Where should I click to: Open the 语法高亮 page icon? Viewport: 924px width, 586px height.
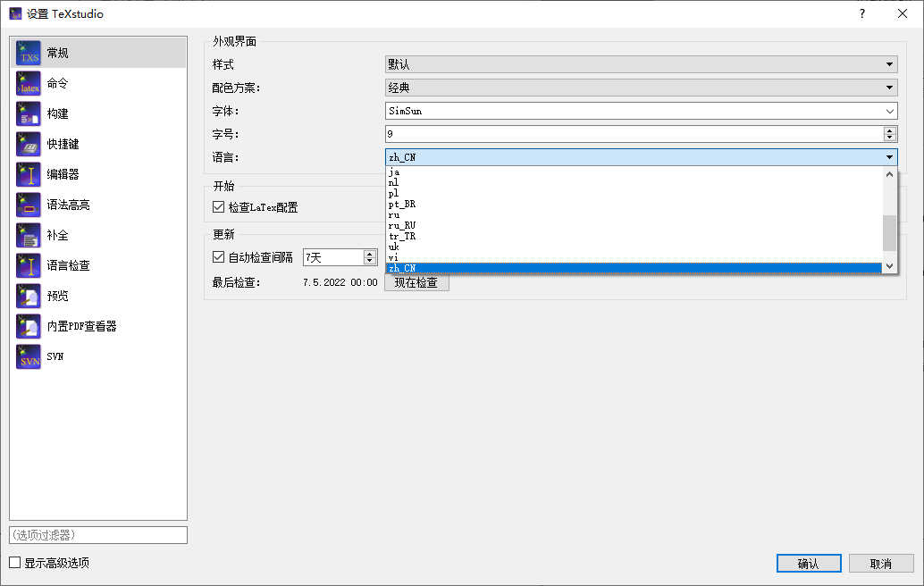28,205
